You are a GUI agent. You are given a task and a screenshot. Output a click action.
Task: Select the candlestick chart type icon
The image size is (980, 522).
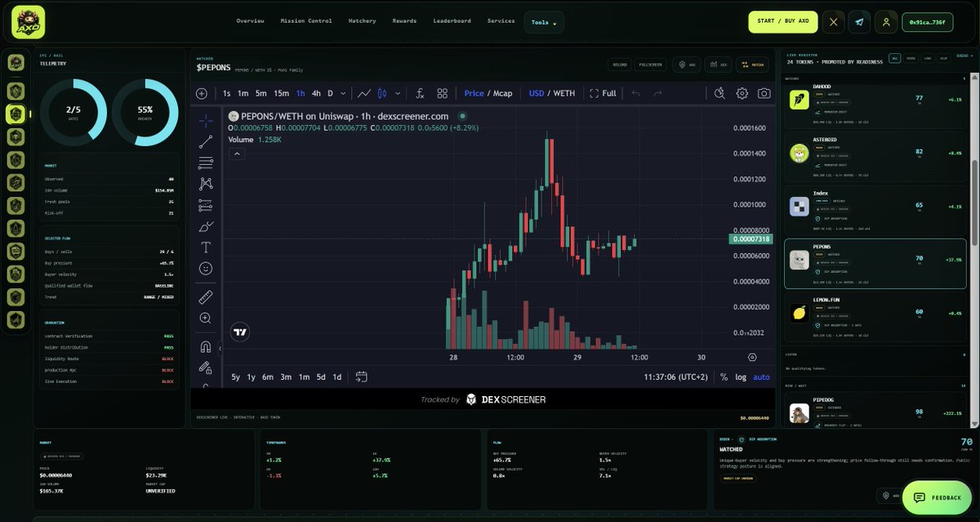[381, 93]
